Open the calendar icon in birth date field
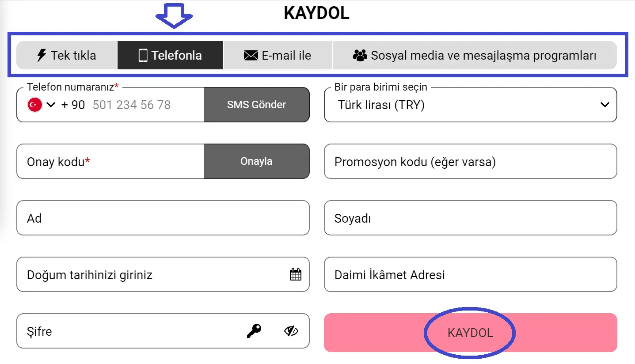Screen dimensions: 635x364 (x=295, y=274)
